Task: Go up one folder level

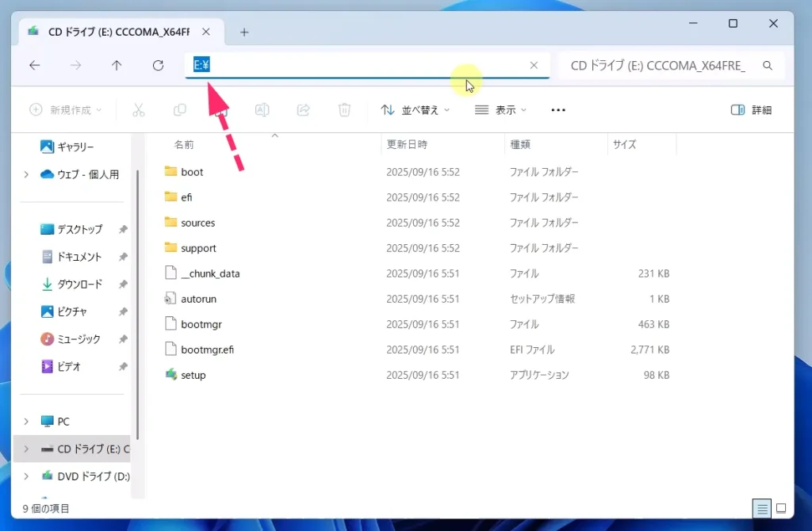Action: click(x=117, y=66)
